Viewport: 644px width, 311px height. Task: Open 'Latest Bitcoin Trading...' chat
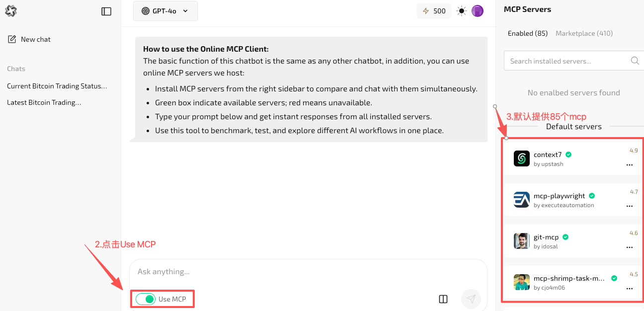pyautogui.click(x=44, y=102)
